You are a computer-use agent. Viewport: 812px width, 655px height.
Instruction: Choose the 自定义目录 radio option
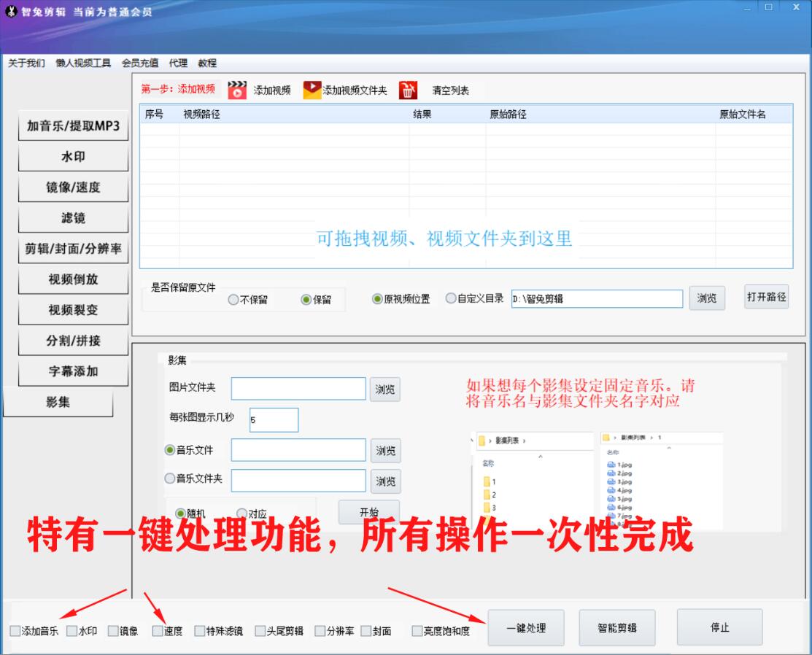tap(451, 298)
